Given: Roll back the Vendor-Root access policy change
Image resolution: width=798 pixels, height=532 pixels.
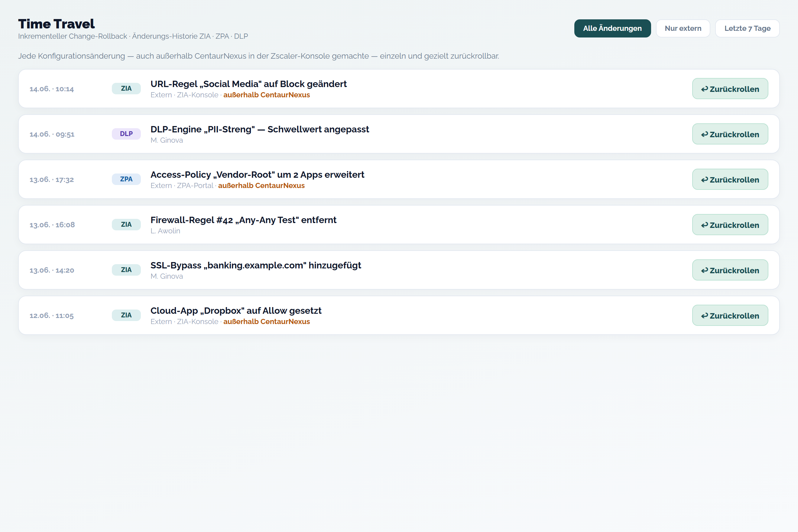Looking at the screenshot, I should click(x=730, y=180).
